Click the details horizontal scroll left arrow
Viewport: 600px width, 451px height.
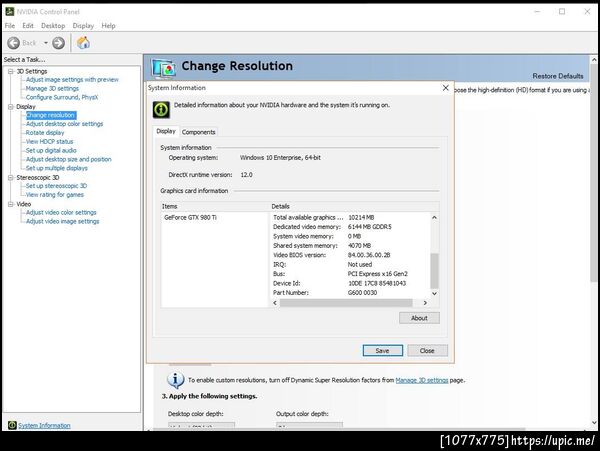pos(275,303)
